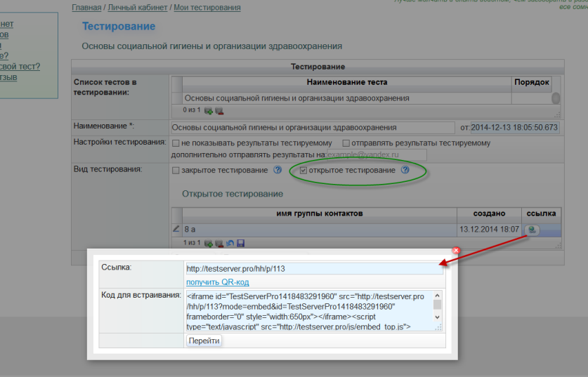Viewport: 588px width, 377px height.
Task: Click the Наименование text field
Action: [313, 127]
